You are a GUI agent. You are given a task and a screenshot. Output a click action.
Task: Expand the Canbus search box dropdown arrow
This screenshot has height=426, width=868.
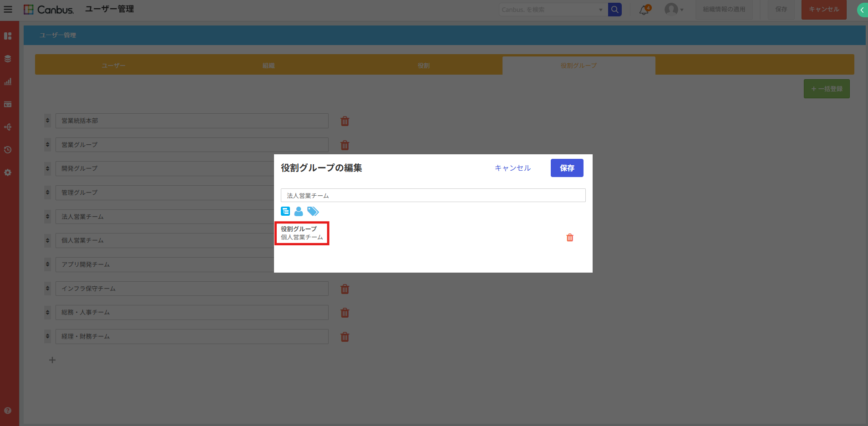click(x=600, y=10)
